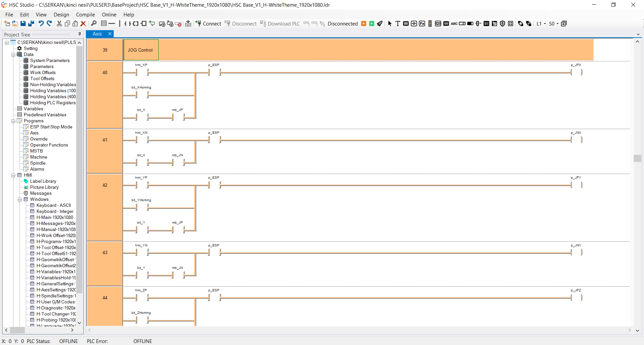Screen dimensions: 644x345
Task: Click the editor vertical scrollbar thumb
Action: tap(637, 158)
